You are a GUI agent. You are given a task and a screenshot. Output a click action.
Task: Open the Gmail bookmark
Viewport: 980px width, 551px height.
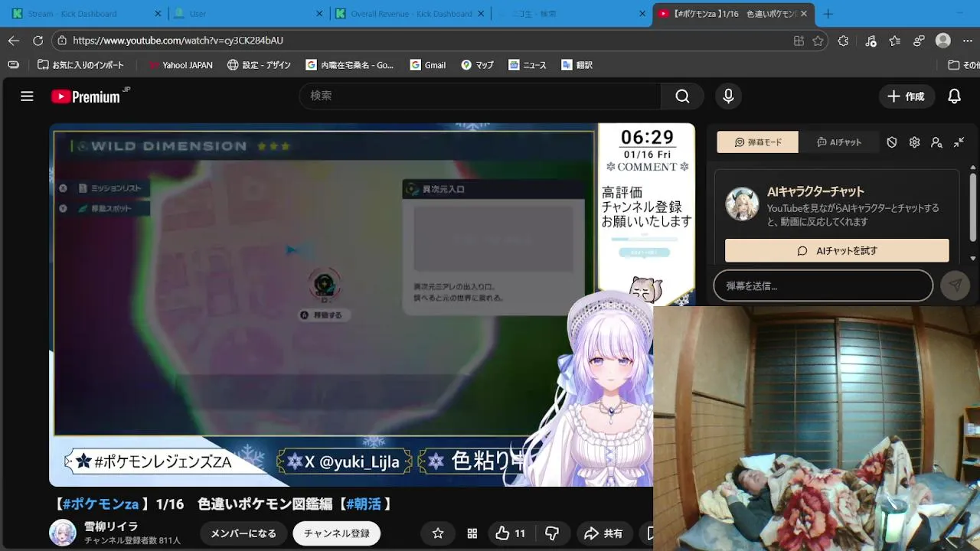427,65
